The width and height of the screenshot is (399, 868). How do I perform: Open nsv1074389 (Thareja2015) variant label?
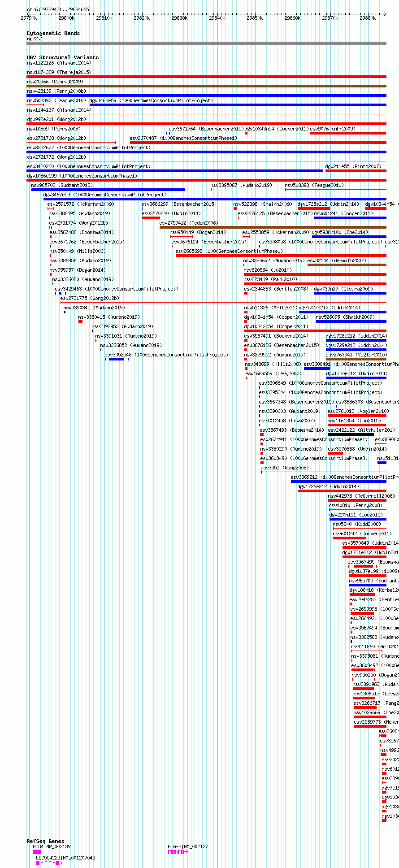coord(59,72)
